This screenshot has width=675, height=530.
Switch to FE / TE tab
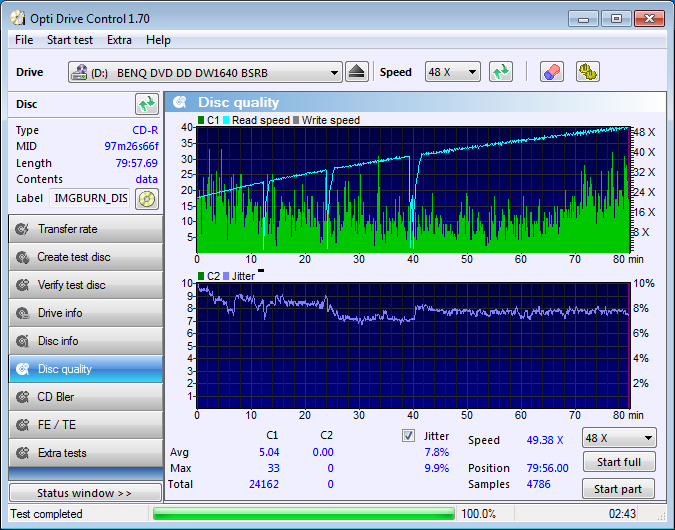(x=86, y=425)
